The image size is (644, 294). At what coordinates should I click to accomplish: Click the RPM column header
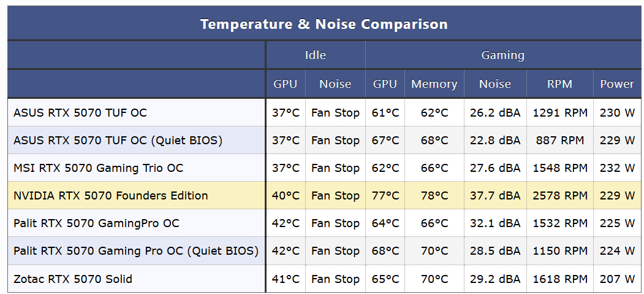coord(559,84)
